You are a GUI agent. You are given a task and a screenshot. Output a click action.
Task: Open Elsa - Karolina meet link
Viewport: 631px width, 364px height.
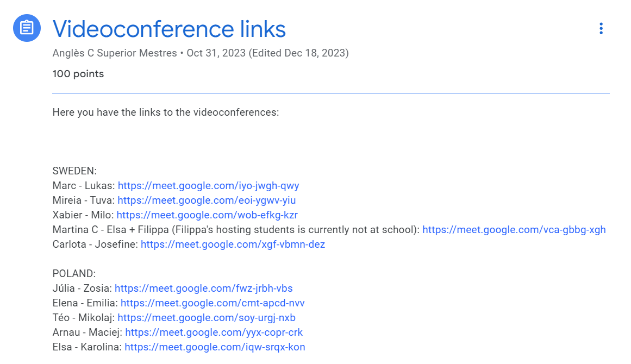[x=215, y=347]
